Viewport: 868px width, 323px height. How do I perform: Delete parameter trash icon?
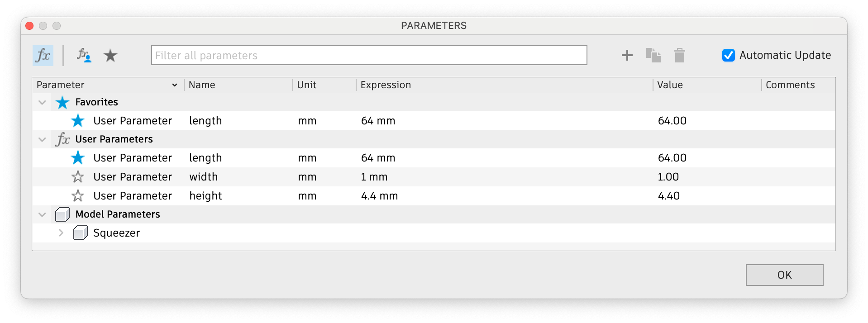tap(679, 55)
